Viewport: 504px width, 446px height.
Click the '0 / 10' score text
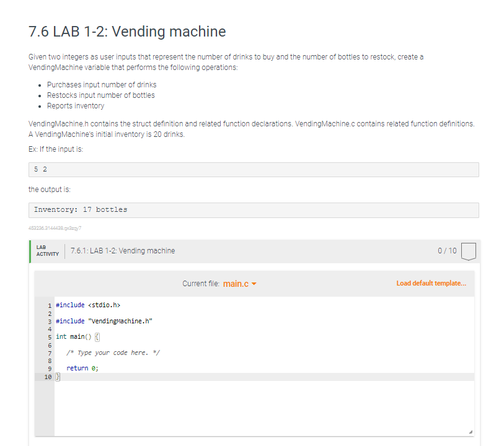tap(447, 251)
